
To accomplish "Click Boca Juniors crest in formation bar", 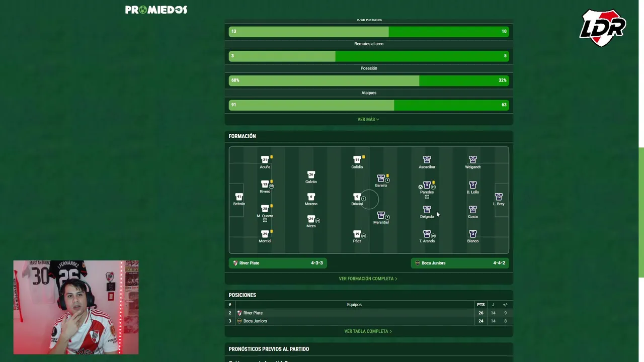I will click(417, 263).
